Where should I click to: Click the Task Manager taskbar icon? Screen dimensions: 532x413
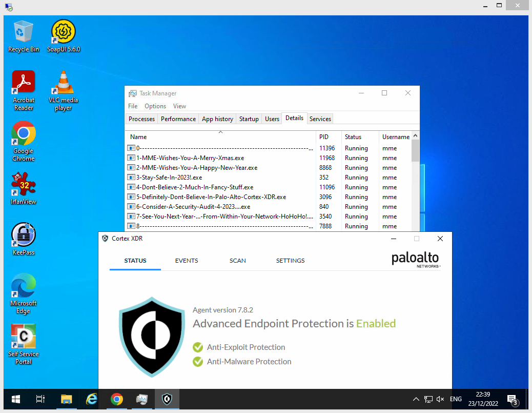pos(142,399)
